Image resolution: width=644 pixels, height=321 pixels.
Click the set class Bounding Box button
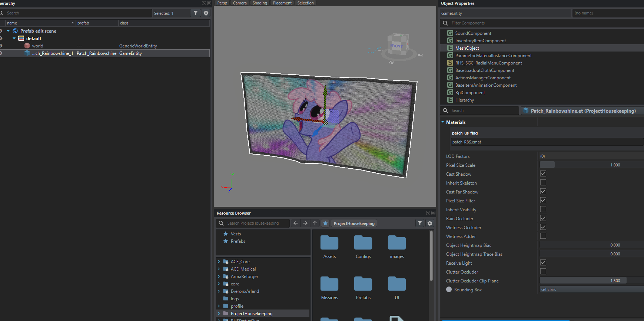point(592,289)
